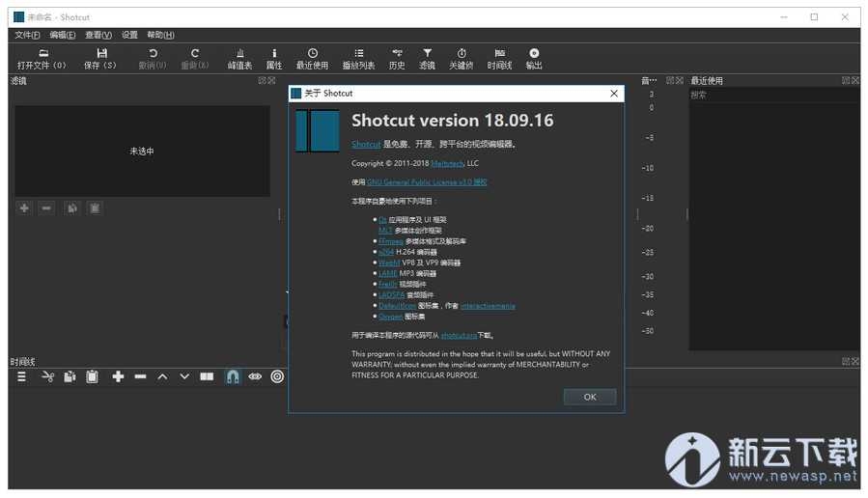Click the timeline Overwrite down-arrow icon
The image size is (868, 498).
tap(184, 376)
